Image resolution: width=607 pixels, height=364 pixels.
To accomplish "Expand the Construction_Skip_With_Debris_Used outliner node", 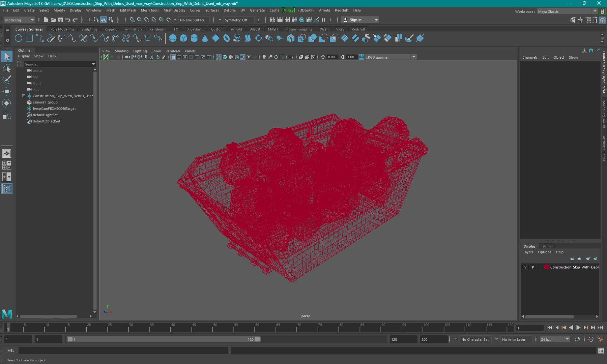I will (x=24, y=96).
